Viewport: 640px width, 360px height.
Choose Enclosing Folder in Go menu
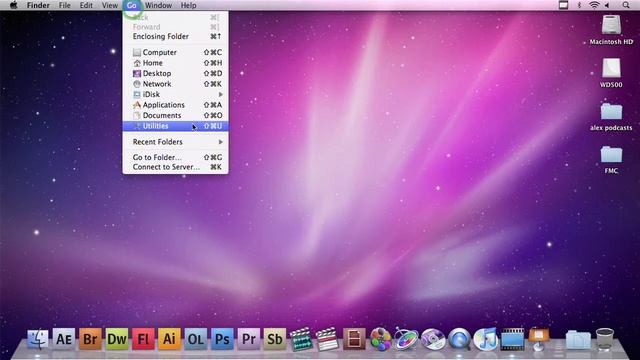(176, 36)
